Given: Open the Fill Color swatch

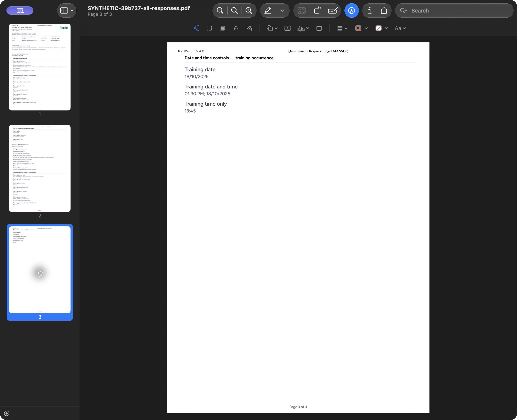Looking at the screenshot, I should [x=379, y=28].
